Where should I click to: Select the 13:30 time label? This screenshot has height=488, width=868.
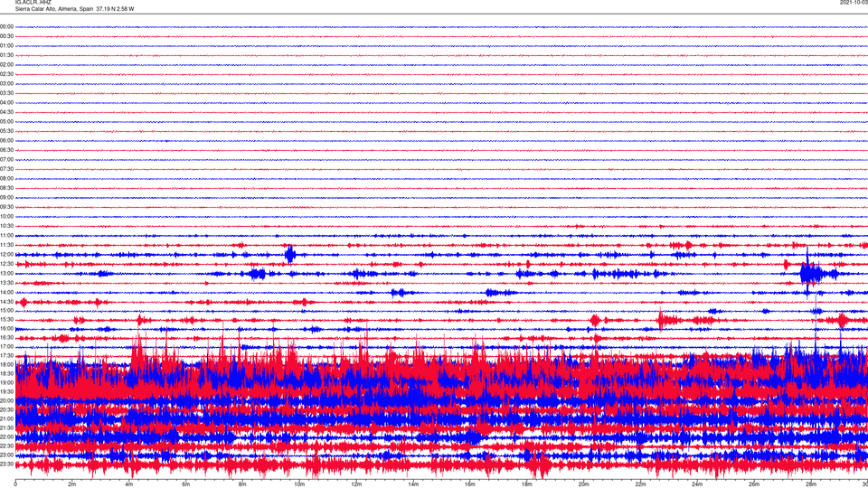click(x=6, y=283)
